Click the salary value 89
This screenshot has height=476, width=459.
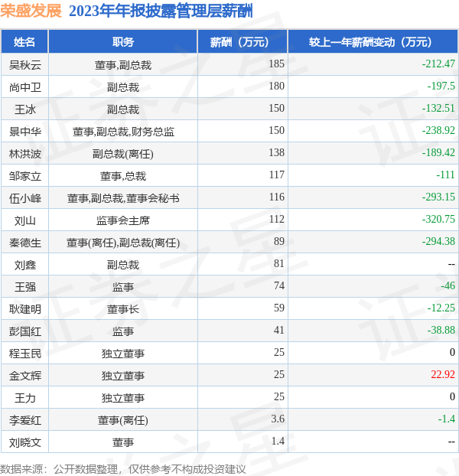279,241
